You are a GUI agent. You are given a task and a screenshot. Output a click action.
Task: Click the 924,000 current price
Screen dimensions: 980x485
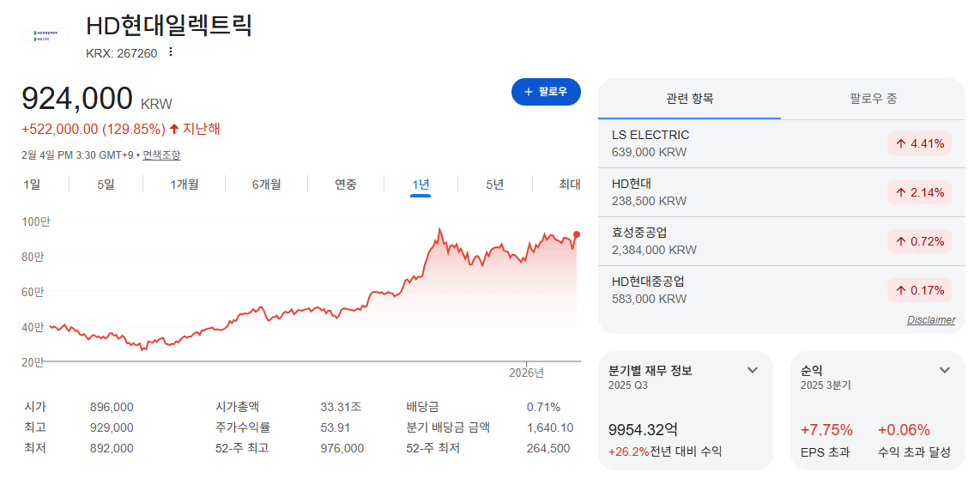pyautogui.click(x=77, y=99)
